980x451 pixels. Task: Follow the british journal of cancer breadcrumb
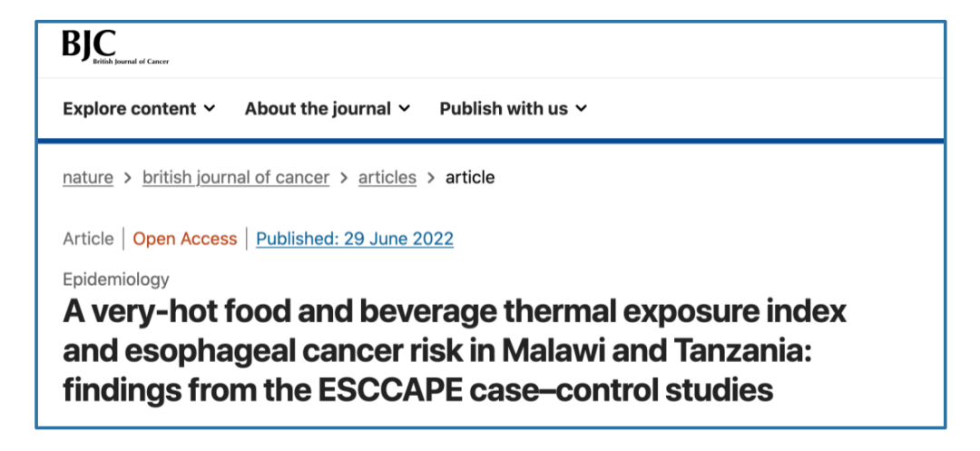click(236, 178)
